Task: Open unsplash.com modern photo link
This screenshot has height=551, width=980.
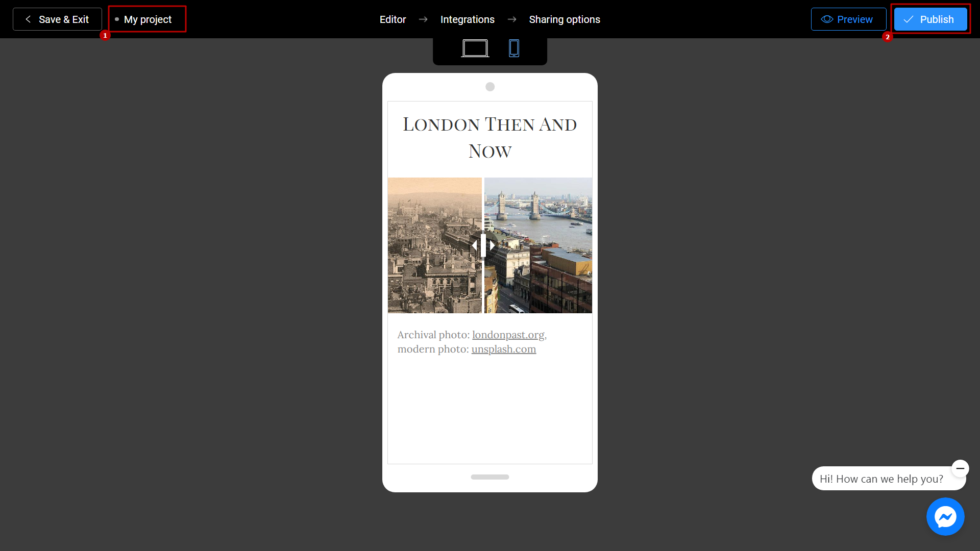Action: pyautogui.click(x=503, y=349)
